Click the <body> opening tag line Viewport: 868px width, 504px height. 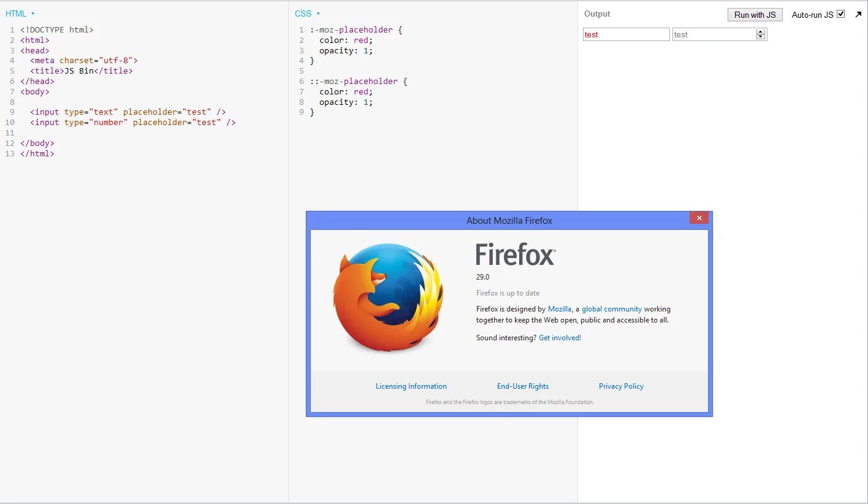pos(35,92)
